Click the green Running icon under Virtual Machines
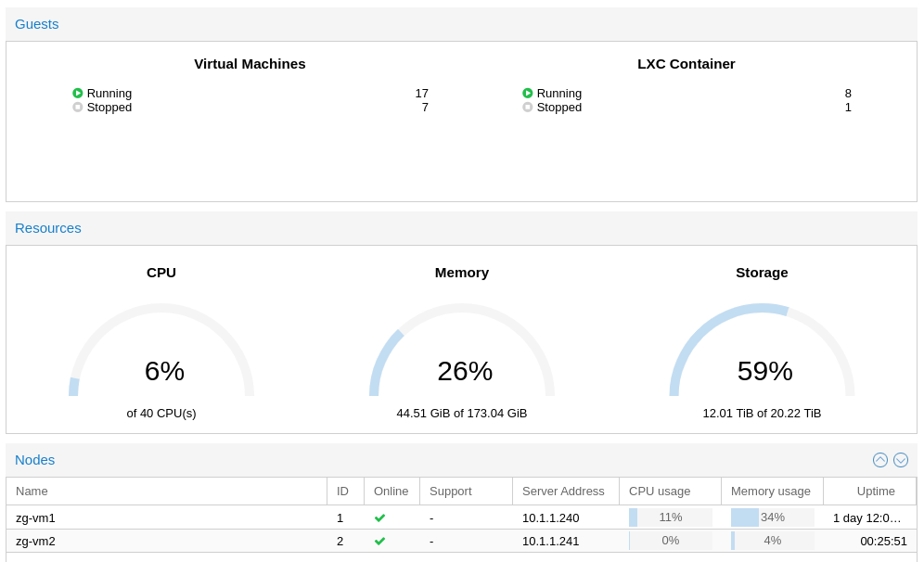 click(77, 93)
